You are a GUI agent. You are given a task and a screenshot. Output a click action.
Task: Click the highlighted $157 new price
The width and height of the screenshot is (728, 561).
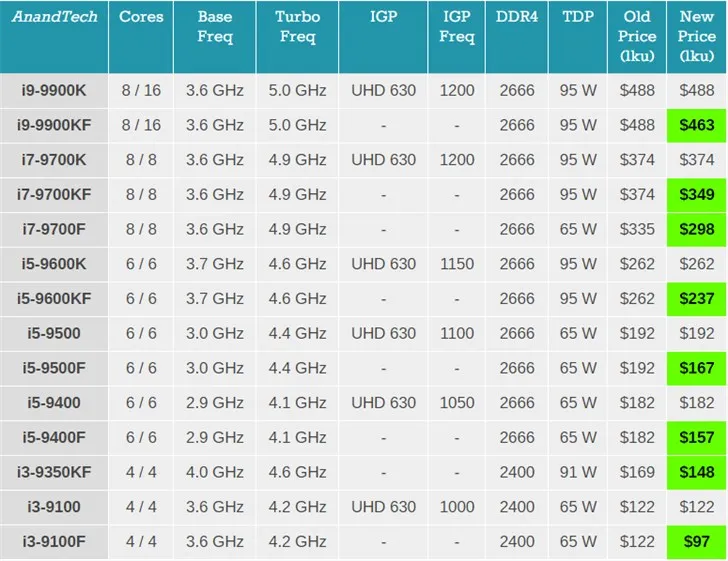click(x=696, y=437)
